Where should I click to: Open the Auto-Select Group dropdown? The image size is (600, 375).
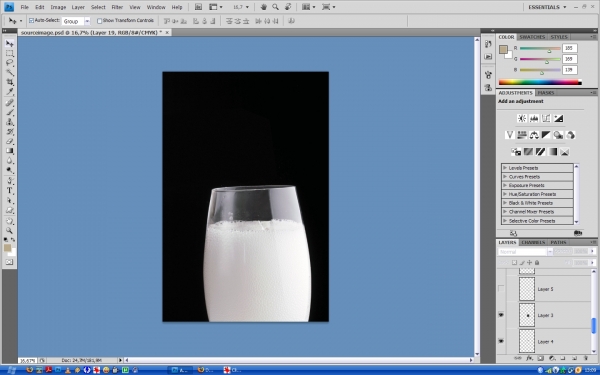tap(87, 21)
